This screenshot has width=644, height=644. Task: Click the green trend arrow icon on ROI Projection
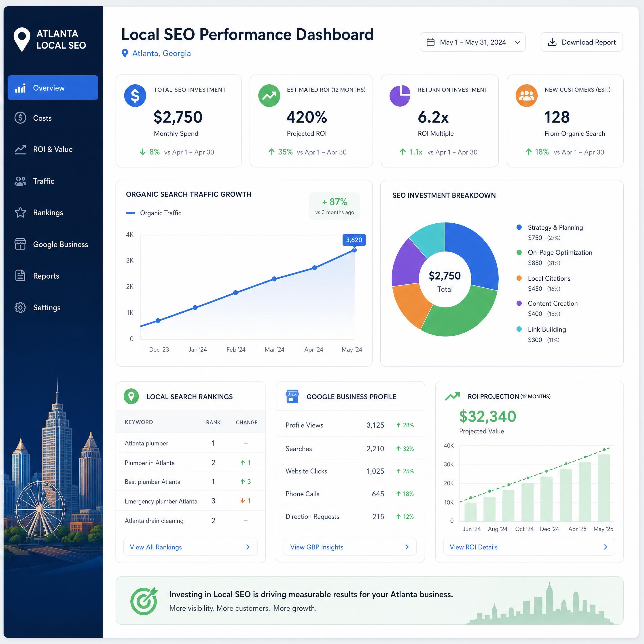(x=452, y=396)
